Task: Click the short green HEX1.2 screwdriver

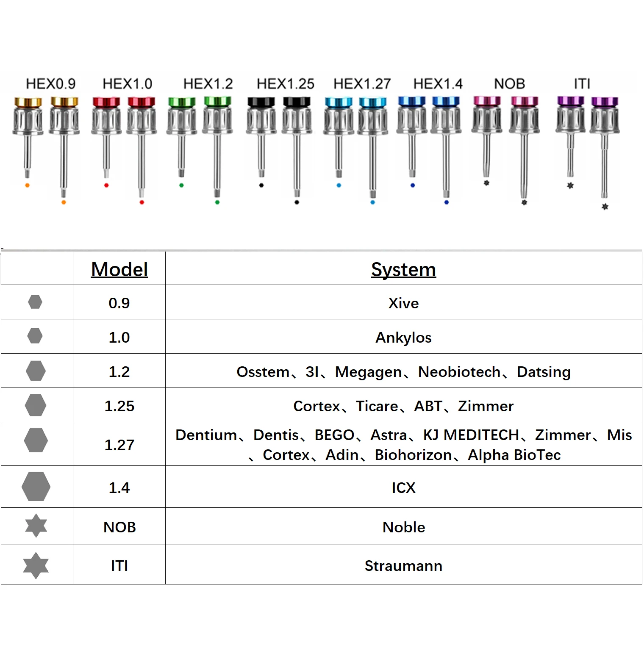Action: [181, 138]
